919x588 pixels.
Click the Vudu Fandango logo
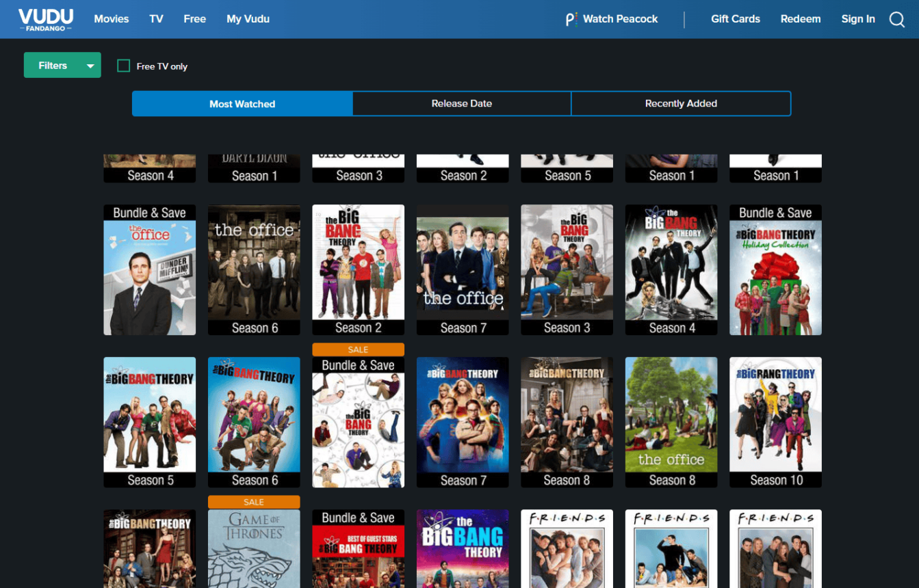[46, 19]
